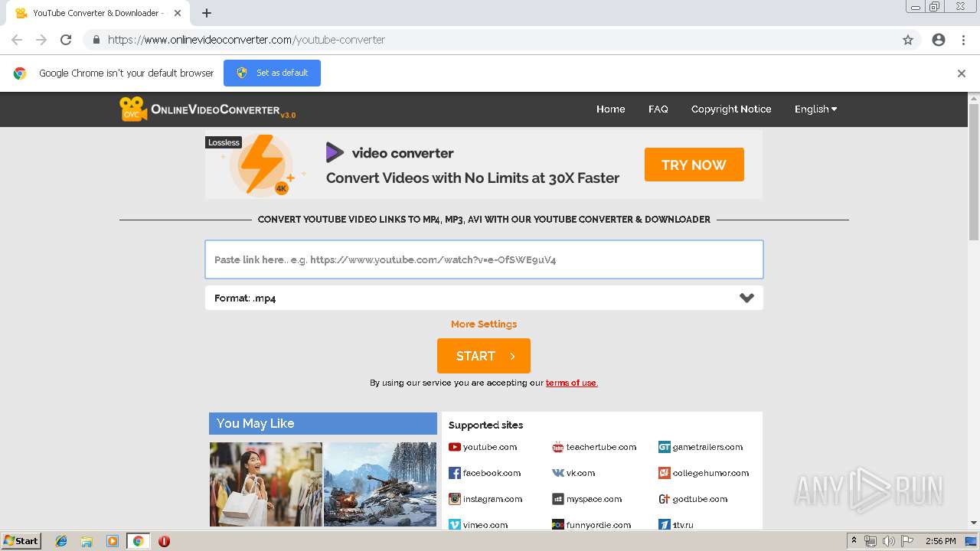Click the myspace.com site icon
This screenshot has height=551, width=980.
point(558,499)
